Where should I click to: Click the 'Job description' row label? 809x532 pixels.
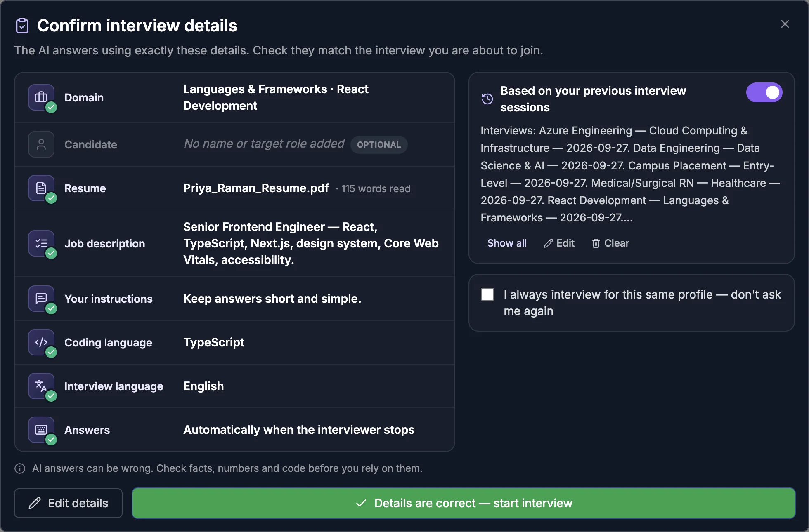pos(105,244)
